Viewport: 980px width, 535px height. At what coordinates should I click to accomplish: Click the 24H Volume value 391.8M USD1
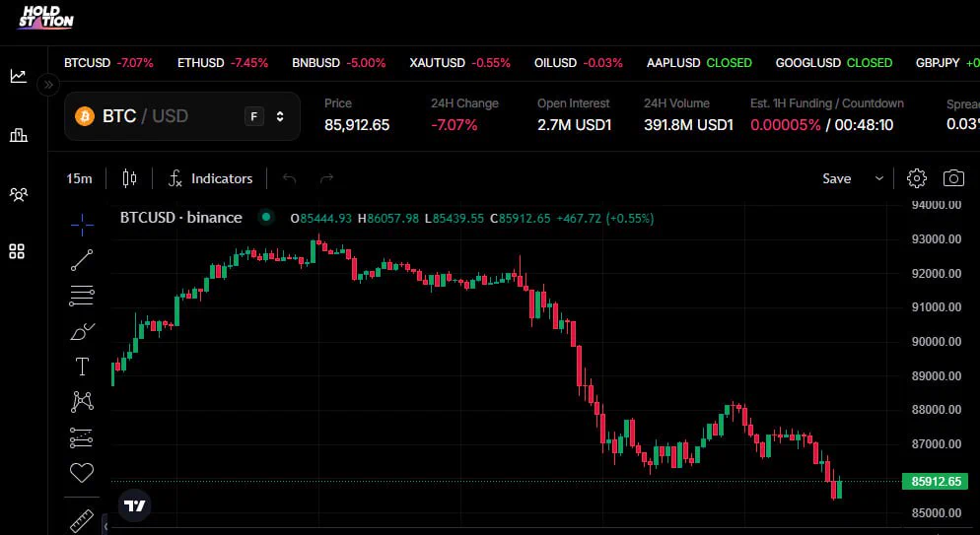pos(689,125)
